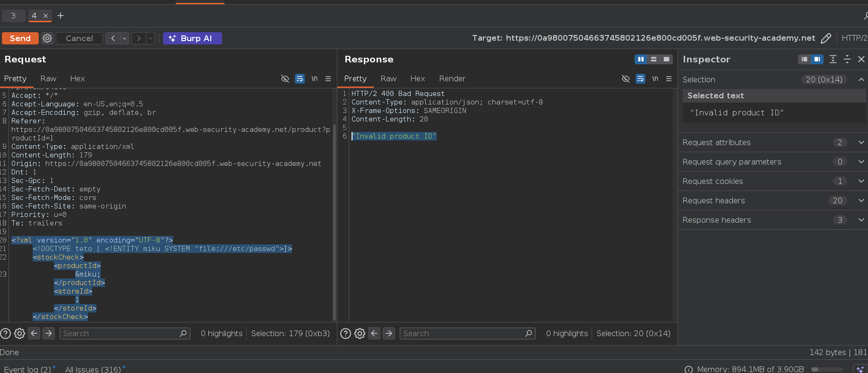This screenshot has width=868, height=373.
Task: Click the orange Send button
Action: 20,38
